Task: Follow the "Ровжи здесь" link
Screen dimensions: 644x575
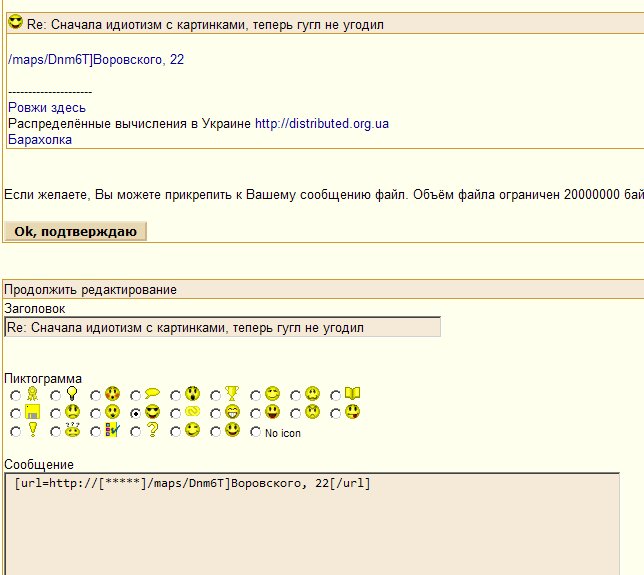Action: pyautogui.click(x=47, y=108)
